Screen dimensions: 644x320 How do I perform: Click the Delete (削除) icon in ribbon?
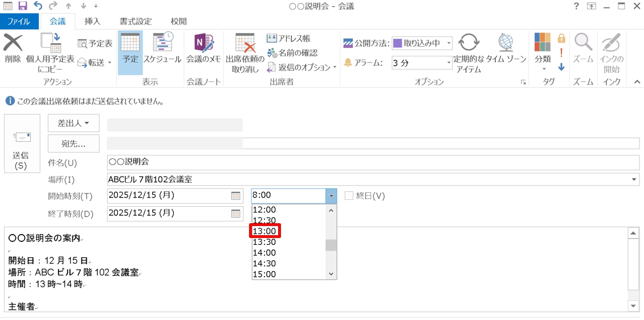pyautogui.click(x=13, y=44)
